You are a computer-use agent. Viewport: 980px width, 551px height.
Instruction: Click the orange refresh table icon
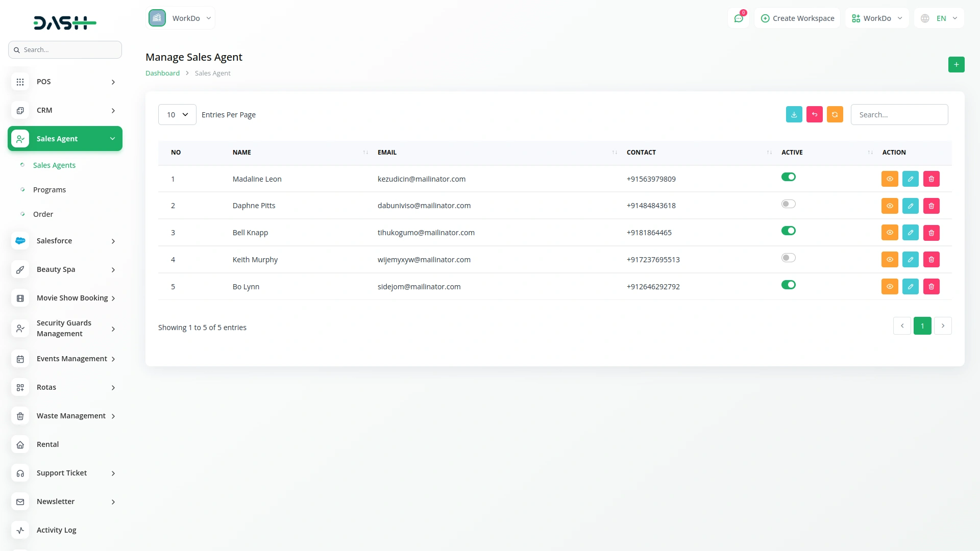click(835, 115)
